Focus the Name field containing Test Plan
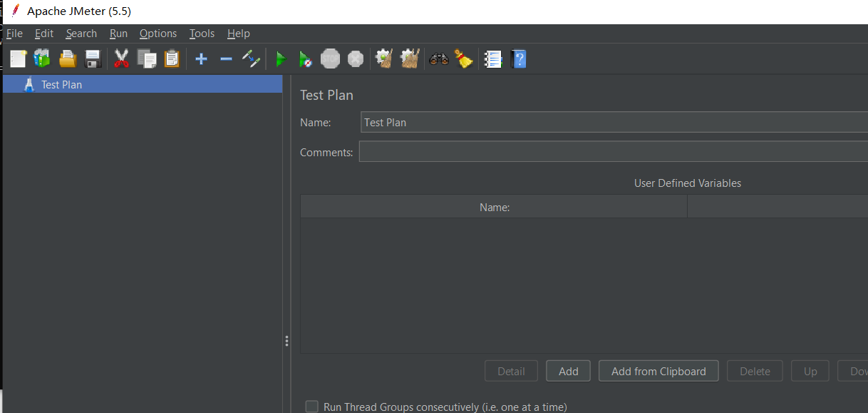Viewport: 868px width, 413px height. coord(614,122)
